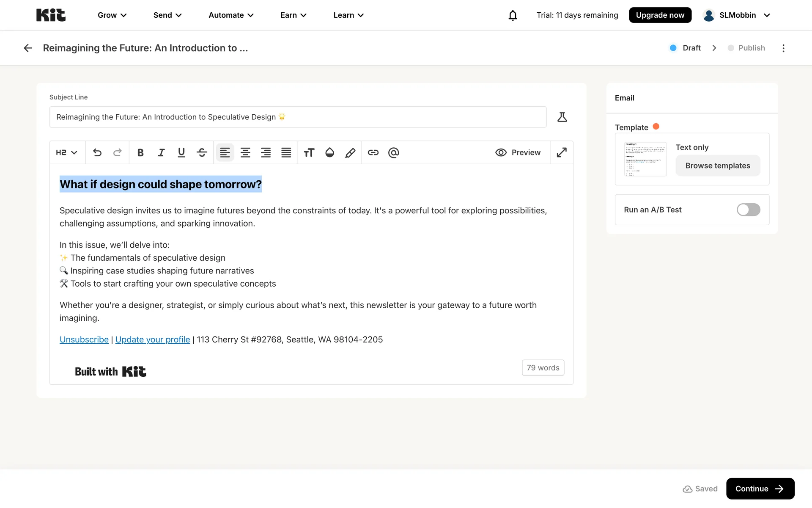Click the strikethrough formatting icon

202,152
